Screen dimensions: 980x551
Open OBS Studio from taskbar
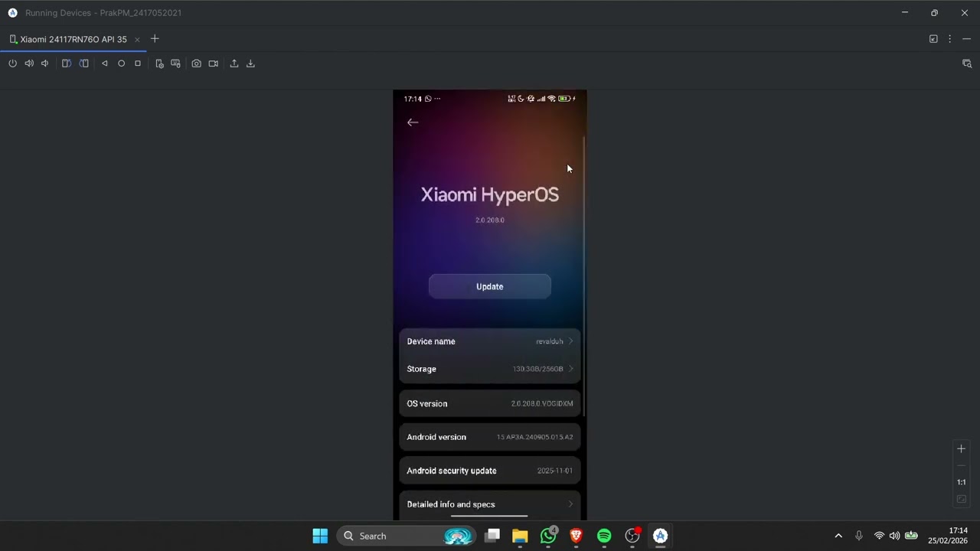pyautogui.click(x=632, y=536)
